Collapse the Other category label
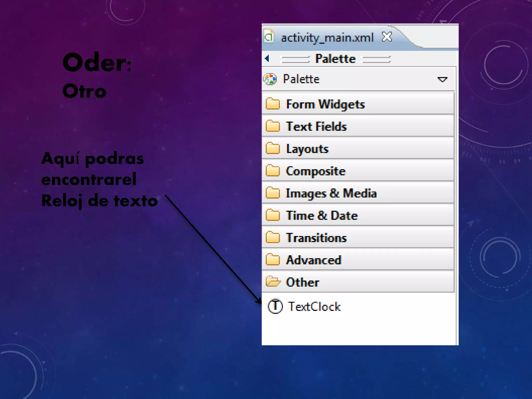The height and width of the screenshot is (399, 532). click(x=302, y=282)
